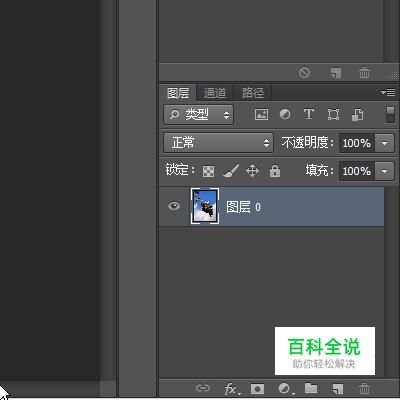
Task: Click the 填充 value field
Action: point(357,171)
